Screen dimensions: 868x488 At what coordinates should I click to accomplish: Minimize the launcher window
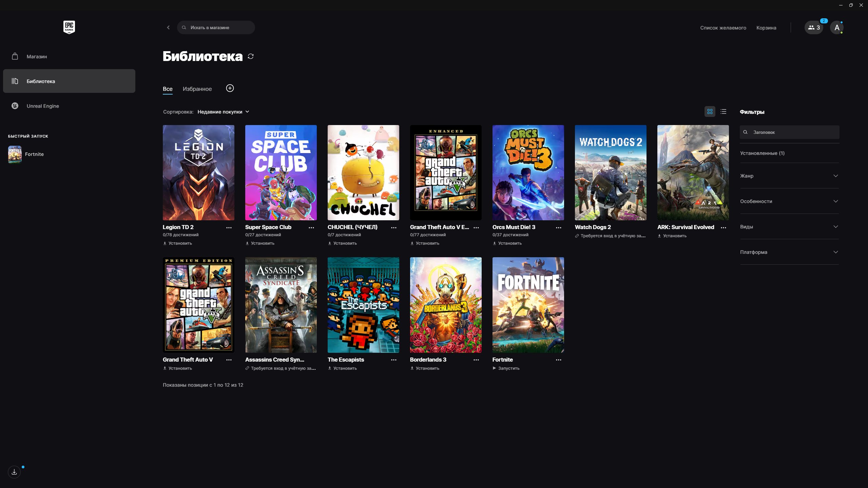point(841,5)
